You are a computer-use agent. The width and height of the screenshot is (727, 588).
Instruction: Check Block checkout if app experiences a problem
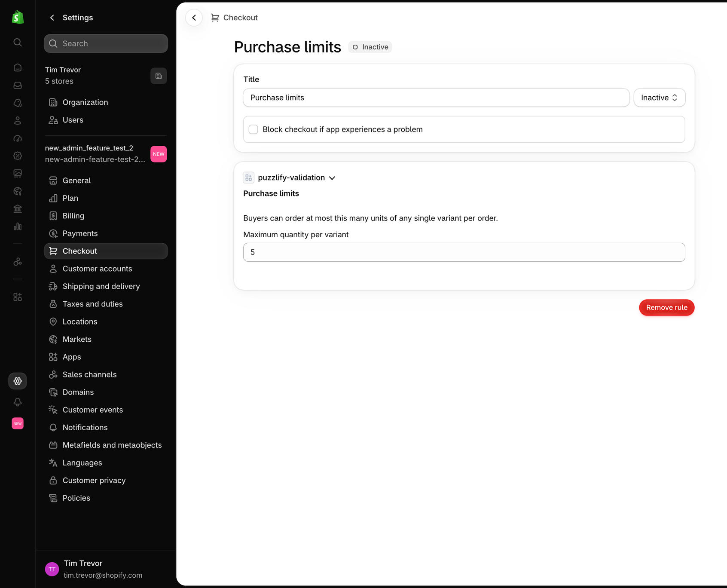pyautogui.click(x=254, y=129)
